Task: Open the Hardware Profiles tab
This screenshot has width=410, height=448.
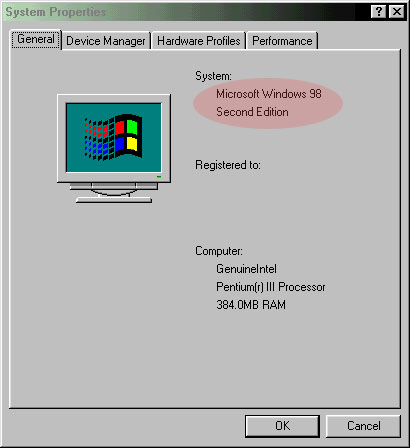Action: (x=199, y=41)
